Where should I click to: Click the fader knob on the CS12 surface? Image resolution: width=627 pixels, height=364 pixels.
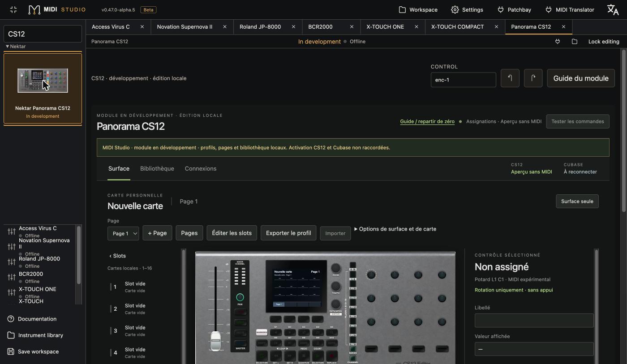click(215, 341)
